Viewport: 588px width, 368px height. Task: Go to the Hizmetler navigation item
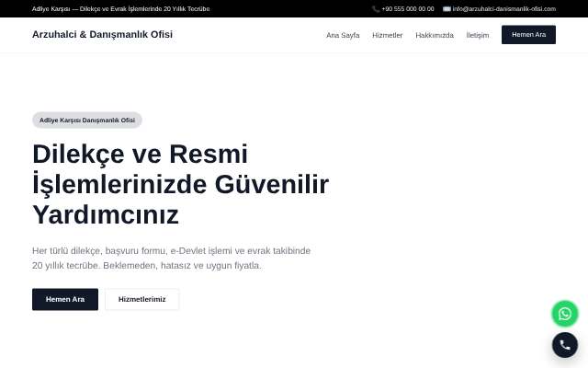[388, 35]
